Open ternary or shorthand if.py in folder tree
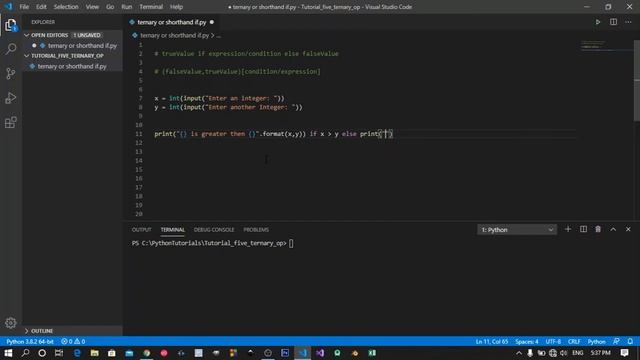The image size is (640, 360). click(72, 66)
